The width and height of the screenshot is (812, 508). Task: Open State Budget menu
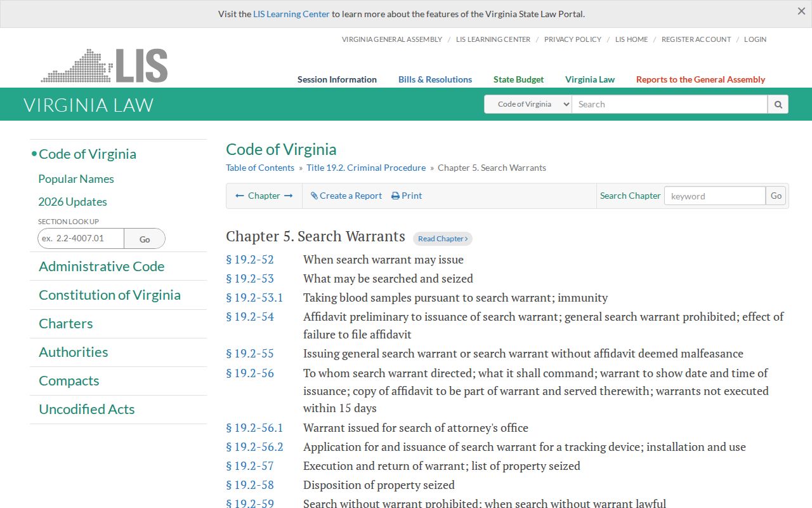coord(518,79)
